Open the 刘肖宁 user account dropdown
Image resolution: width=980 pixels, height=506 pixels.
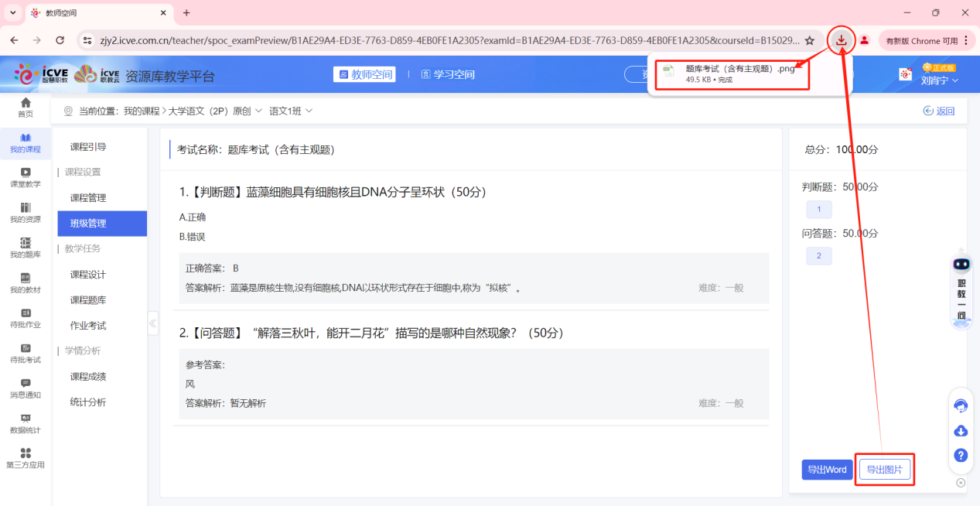pyautogui.click(x=939, y=80)
